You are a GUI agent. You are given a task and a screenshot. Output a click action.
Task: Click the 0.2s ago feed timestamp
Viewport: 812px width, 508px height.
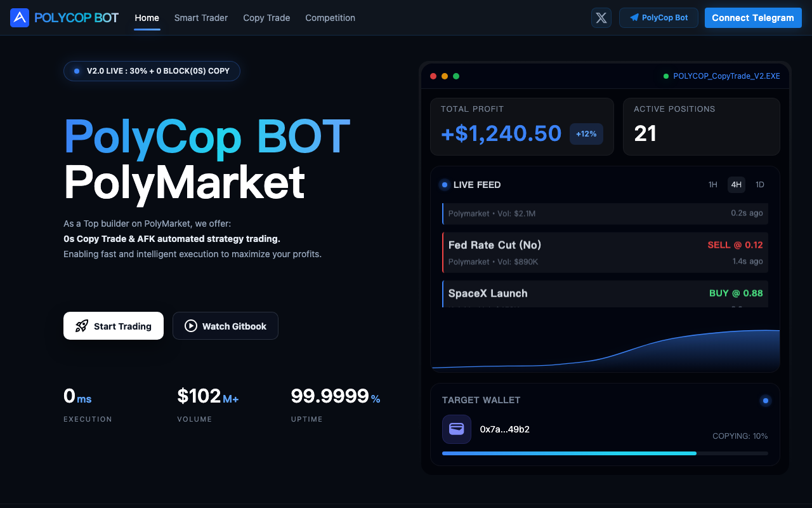click(x=747, y=213)
